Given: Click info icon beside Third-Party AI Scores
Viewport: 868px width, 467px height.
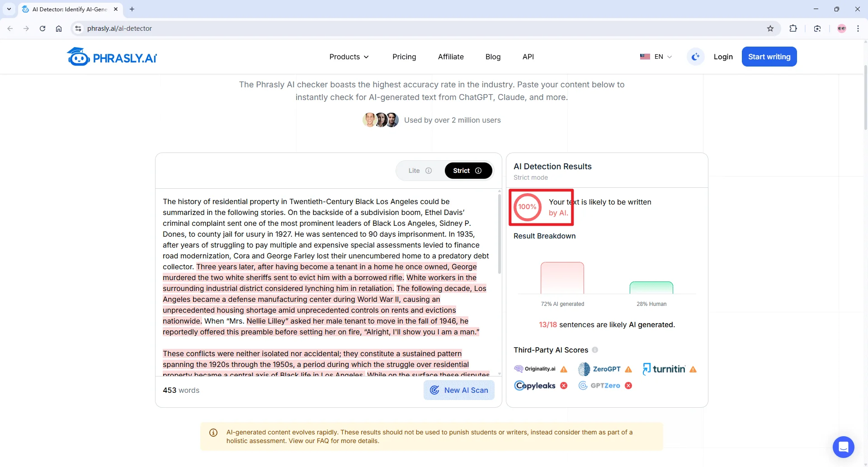Looking at the screenshot, I should (595, 350).
